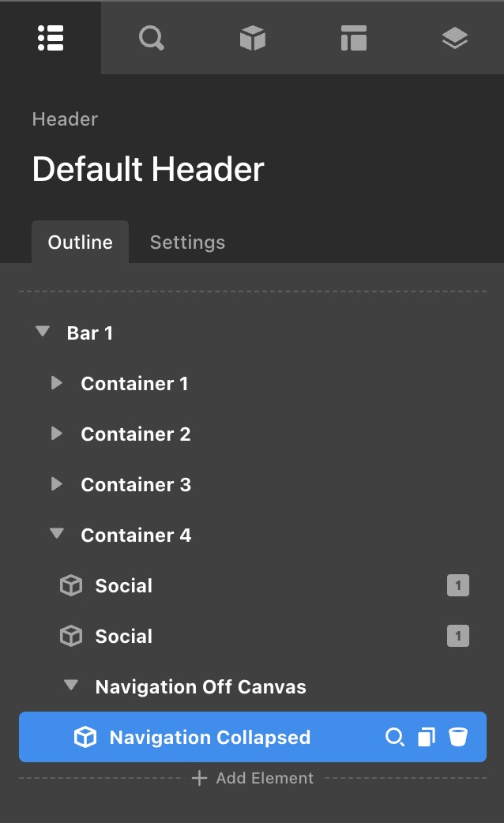Click the Add Element button

point(253,779)
